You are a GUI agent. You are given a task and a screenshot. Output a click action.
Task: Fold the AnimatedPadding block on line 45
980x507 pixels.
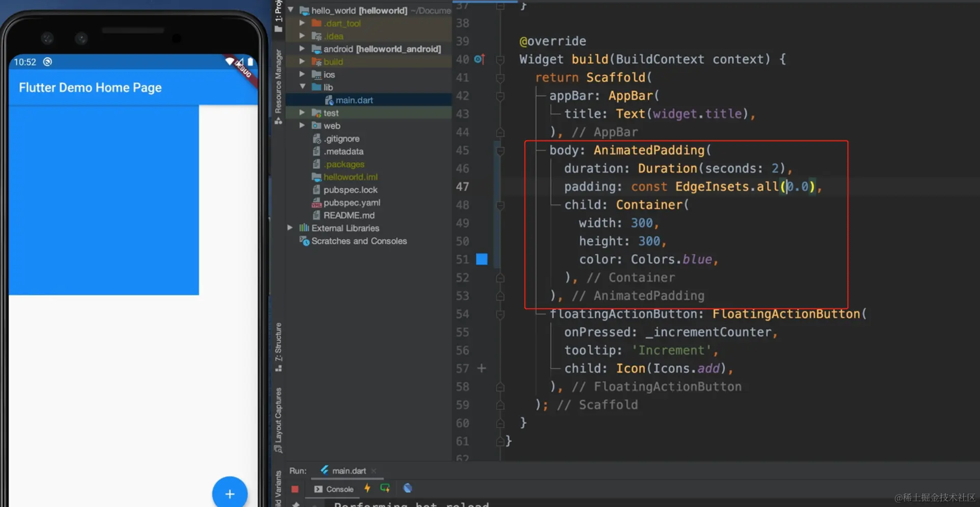500,151
